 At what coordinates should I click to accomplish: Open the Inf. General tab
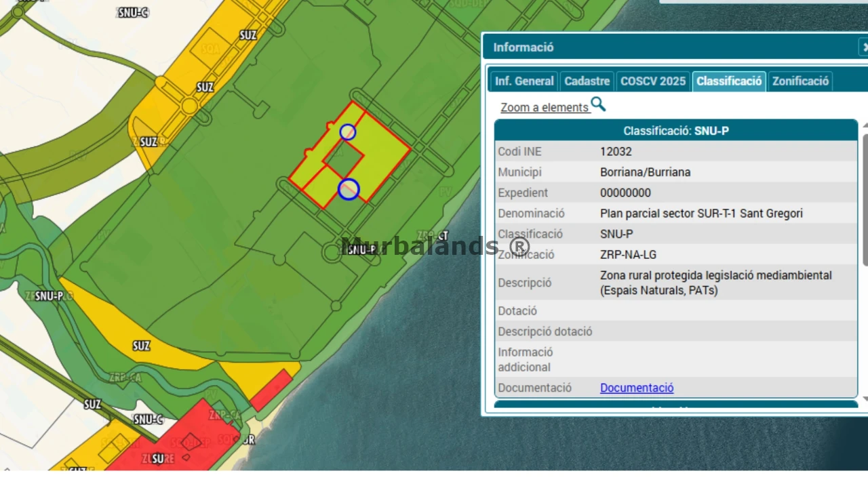pyautogui.click(x=524, y=81)
